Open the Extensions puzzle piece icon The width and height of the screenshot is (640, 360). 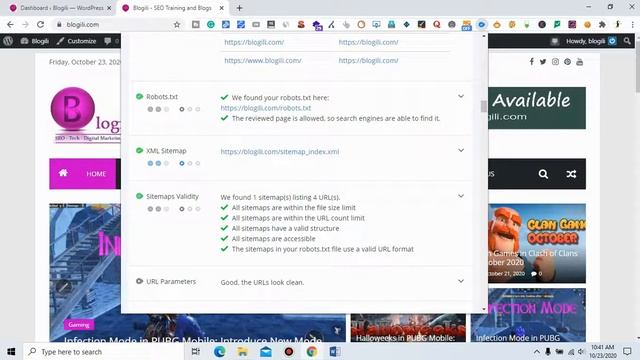tap(602, 24)
